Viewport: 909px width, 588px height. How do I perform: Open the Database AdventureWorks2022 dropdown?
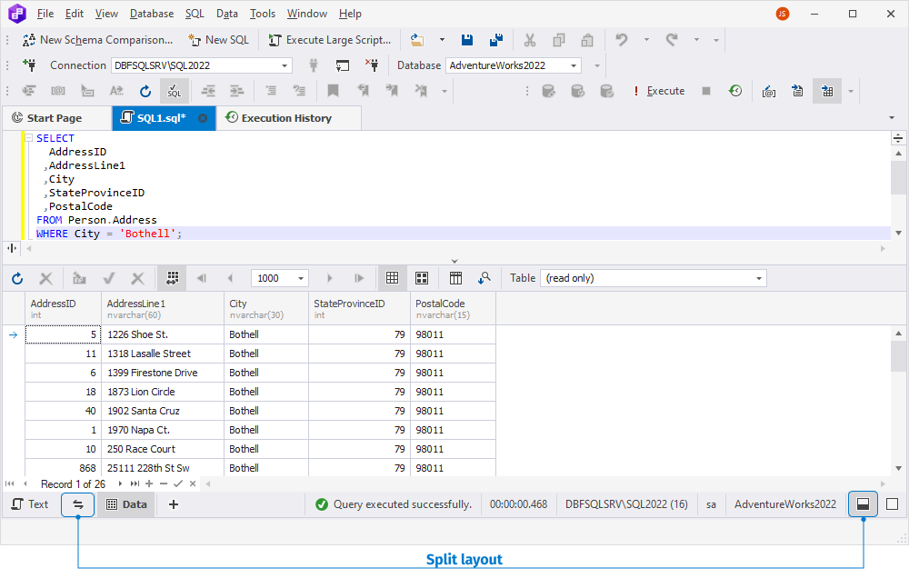click(513, 65)
